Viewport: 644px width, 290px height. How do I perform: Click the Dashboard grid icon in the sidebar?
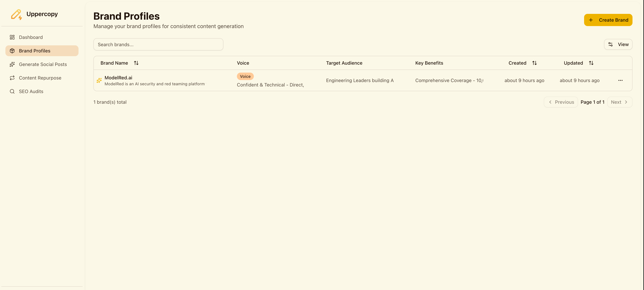coord(12,37)
